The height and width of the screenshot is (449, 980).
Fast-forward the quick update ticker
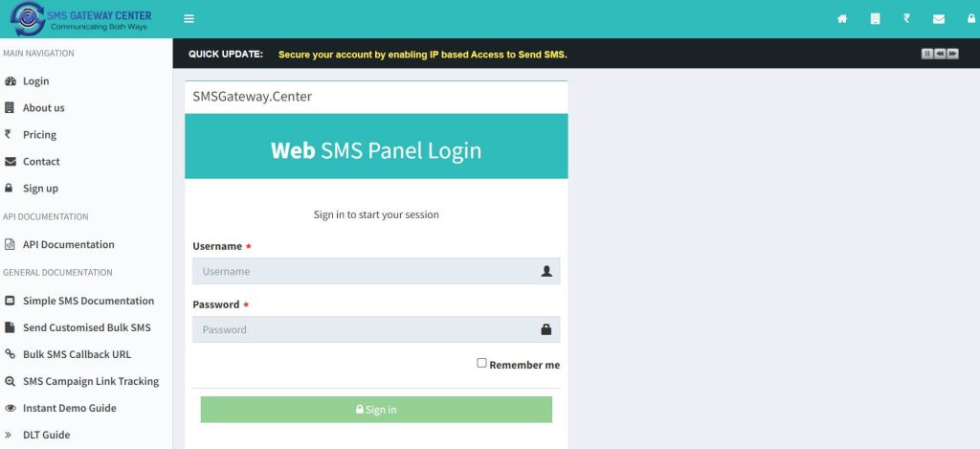tap(952, 54)
